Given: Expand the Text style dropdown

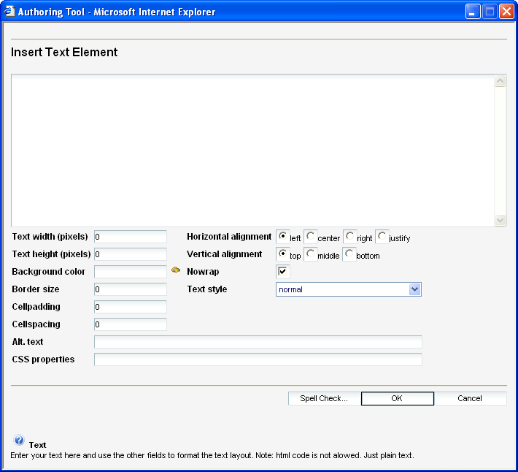Looking at the screenshot, I should pos(415,289).
